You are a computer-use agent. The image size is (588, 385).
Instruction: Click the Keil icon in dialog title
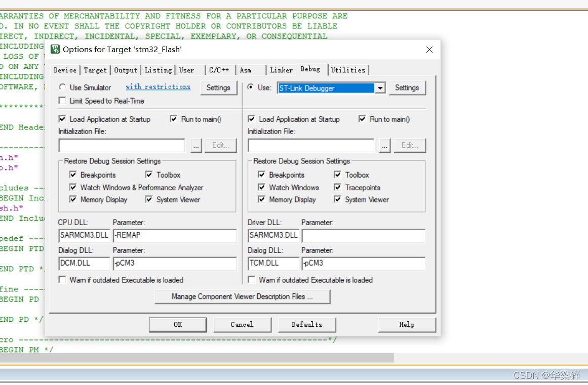pos(55,49)
